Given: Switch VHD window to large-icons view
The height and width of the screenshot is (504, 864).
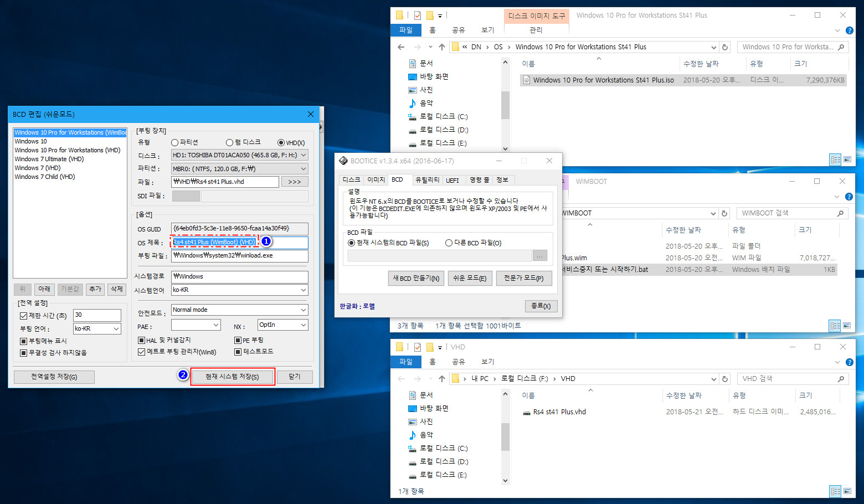Looking at the screenshot, I should [847, 491].
